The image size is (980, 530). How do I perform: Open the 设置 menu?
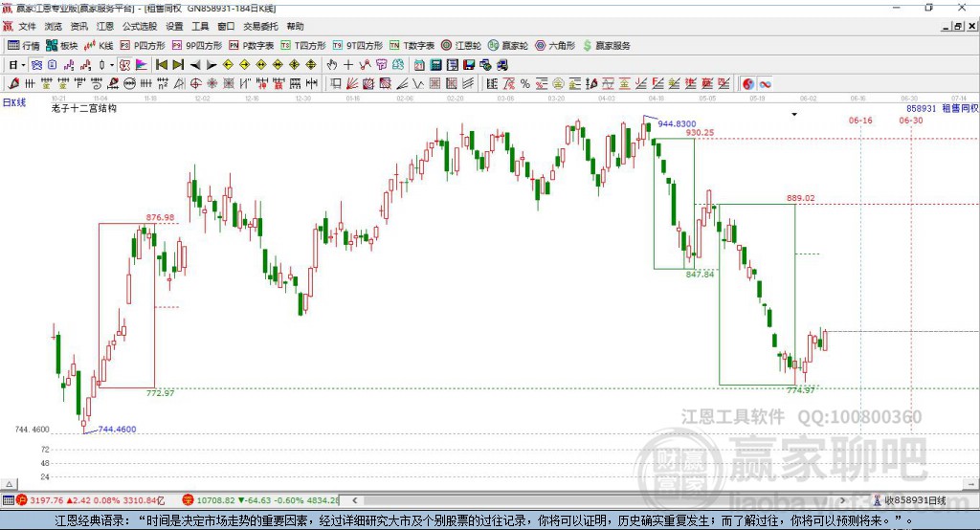click(x=174, y=26)
